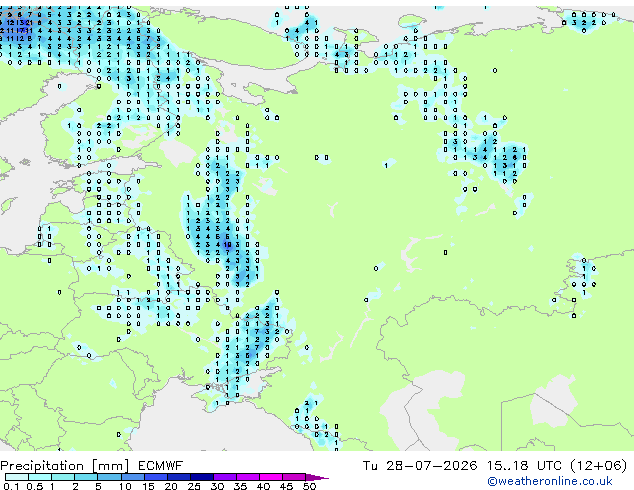Click the 'Tu' weekday abbreviation

click(x=370, y=466)
